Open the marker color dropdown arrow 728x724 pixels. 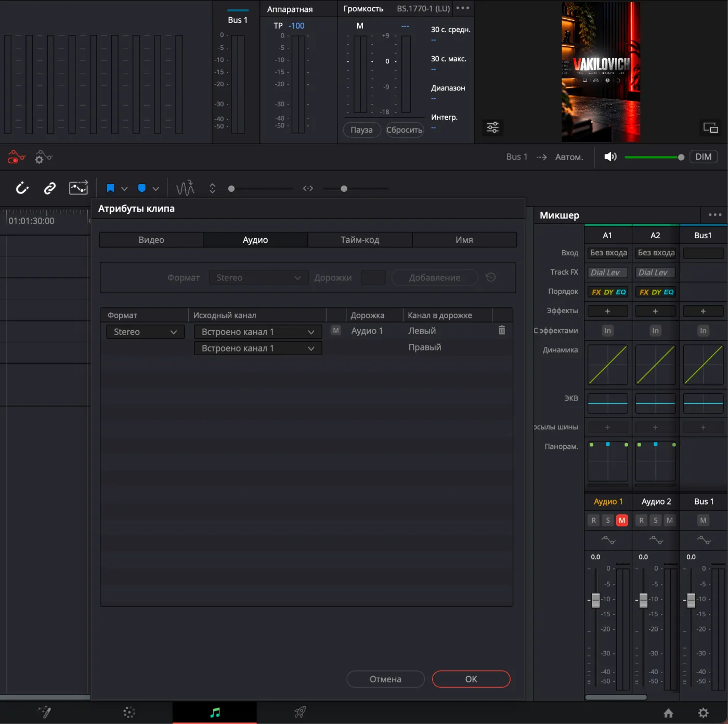click(155, 189)
